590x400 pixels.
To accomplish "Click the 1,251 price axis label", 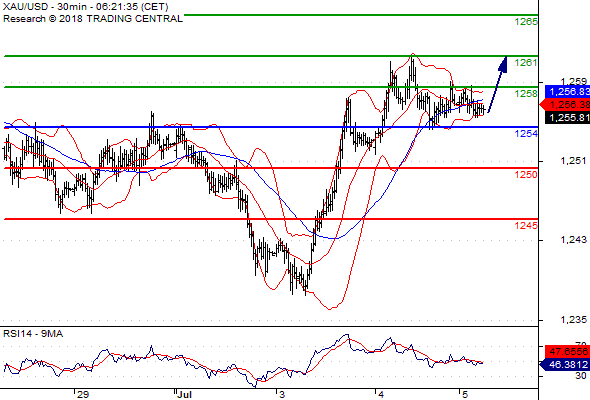I will pyautogui.click(x=573, y=161).
